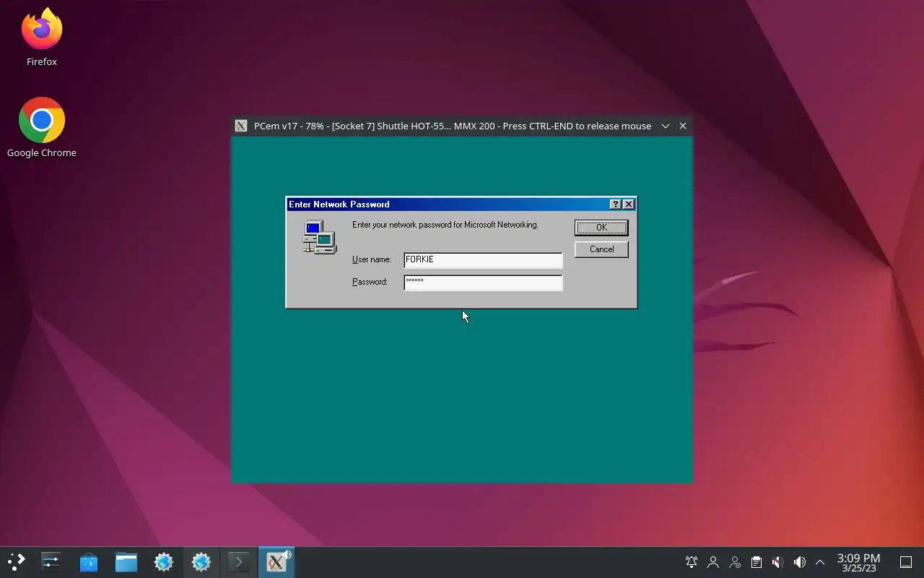
Task: Open the clipboard tray icon
Action: pyautogui.click(x=756, y=562)
